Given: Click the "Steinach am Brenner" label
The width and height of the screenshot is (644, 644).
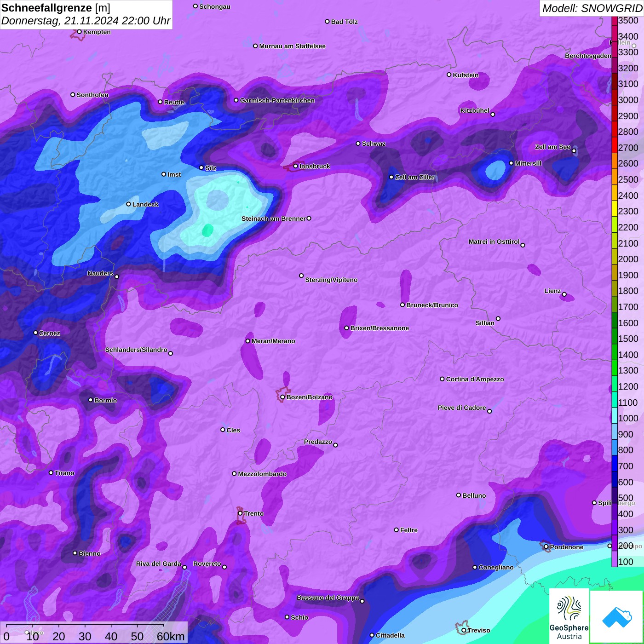Looking at the screenshot, I should 274,218.
